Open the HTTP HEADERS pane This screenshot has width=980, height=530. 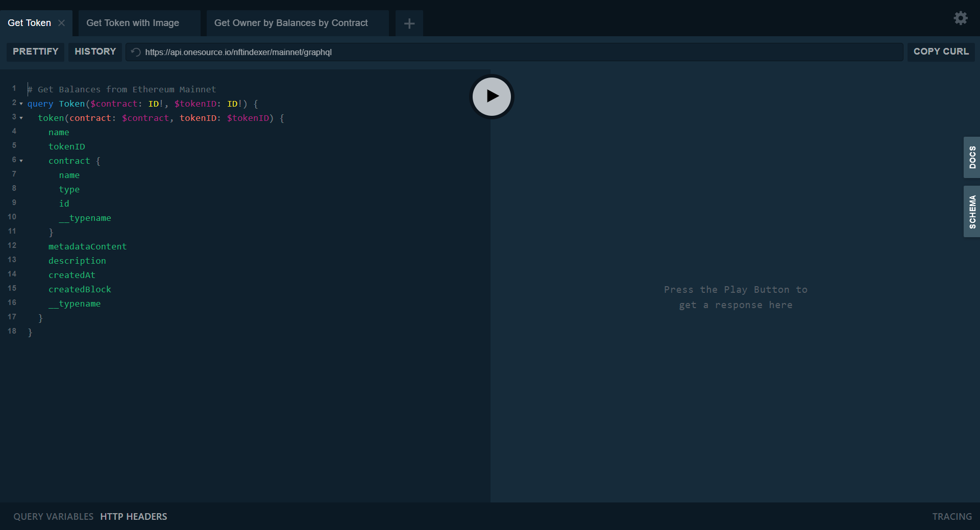134,517
